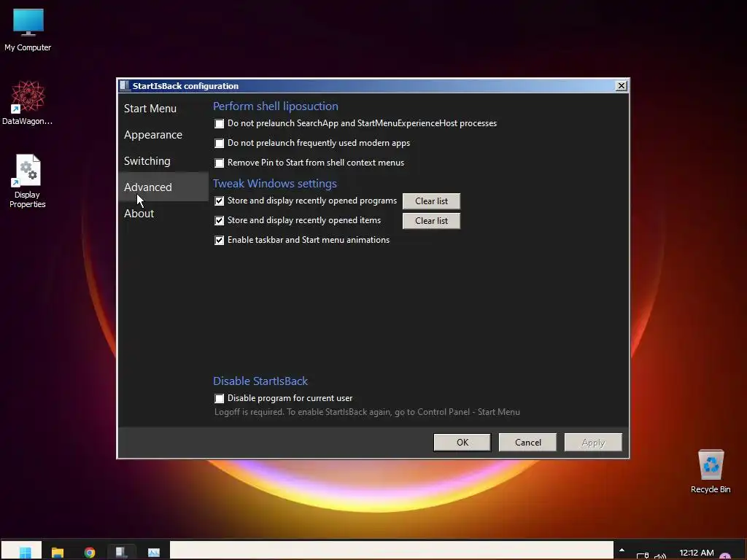Click the Logoff is required note text
This screenshot has height=560, width=747.
[x=367, y=412]
